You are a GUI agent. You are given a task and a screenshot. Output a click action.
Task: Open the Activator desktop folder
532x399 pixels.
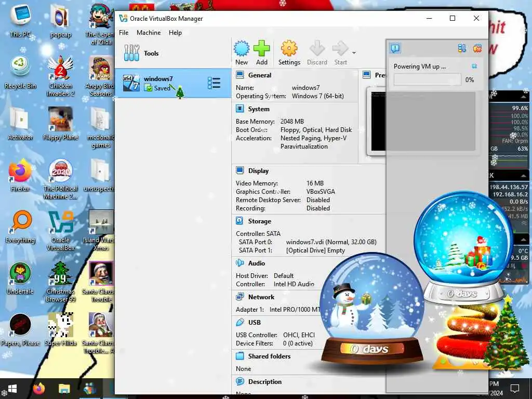(20, 124)
